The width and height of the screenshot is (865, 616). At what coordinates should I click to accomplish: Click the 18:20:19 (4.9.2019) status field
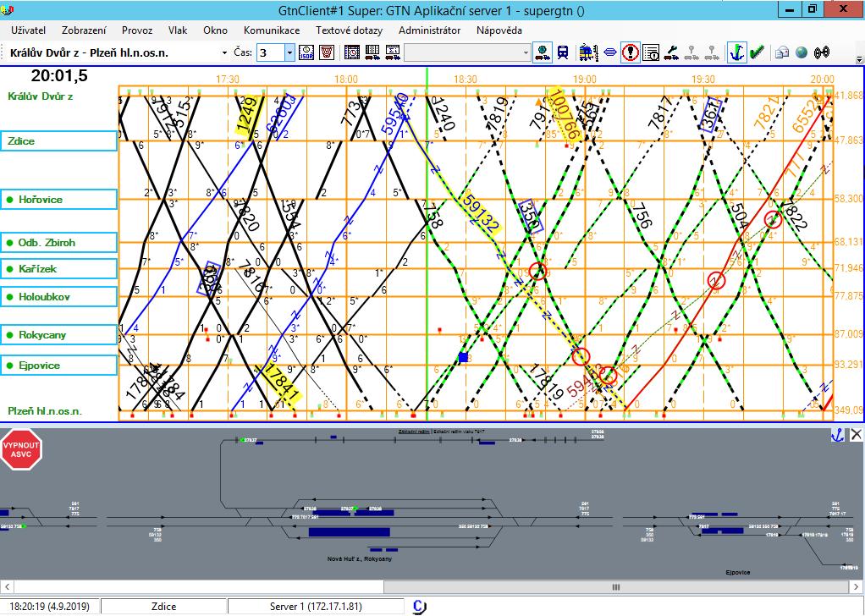50,607
